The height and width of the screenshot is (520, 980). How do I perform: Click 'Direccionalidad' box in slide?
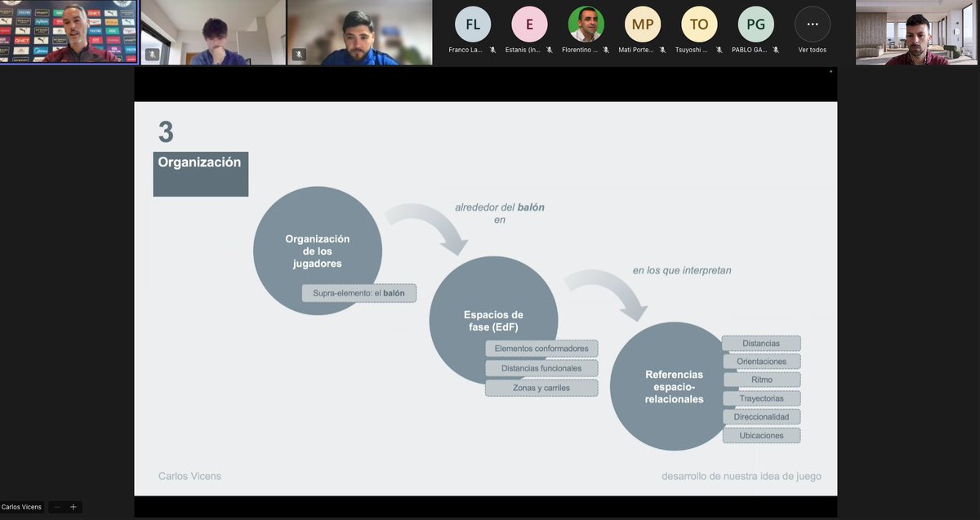point(761,416)
